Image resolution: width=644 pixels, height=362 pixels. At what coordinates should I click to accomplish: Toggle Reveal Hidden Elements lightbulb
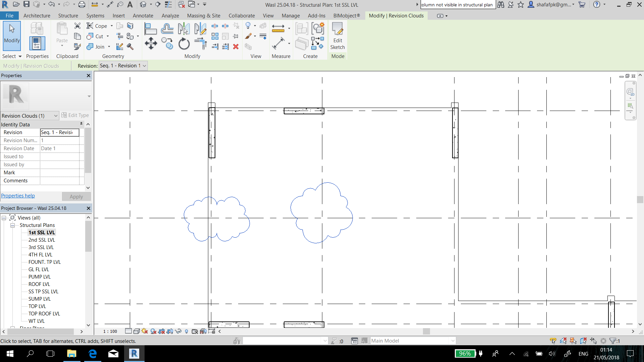(x=187, y=331)
